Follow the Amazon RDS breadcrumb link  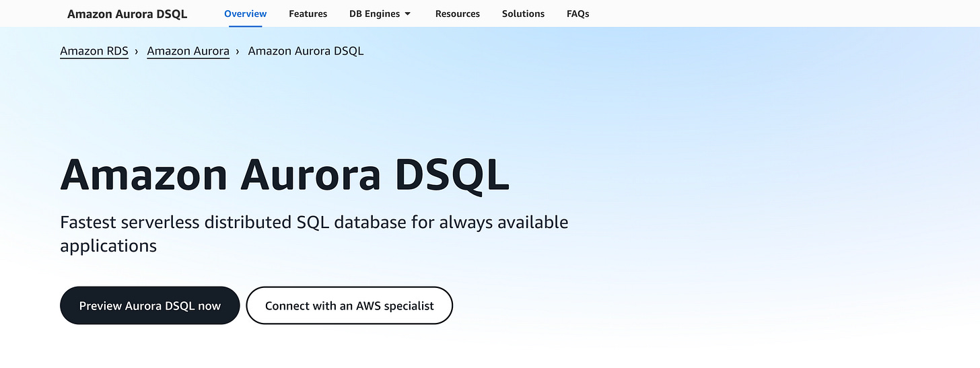(x=94, y=51)
